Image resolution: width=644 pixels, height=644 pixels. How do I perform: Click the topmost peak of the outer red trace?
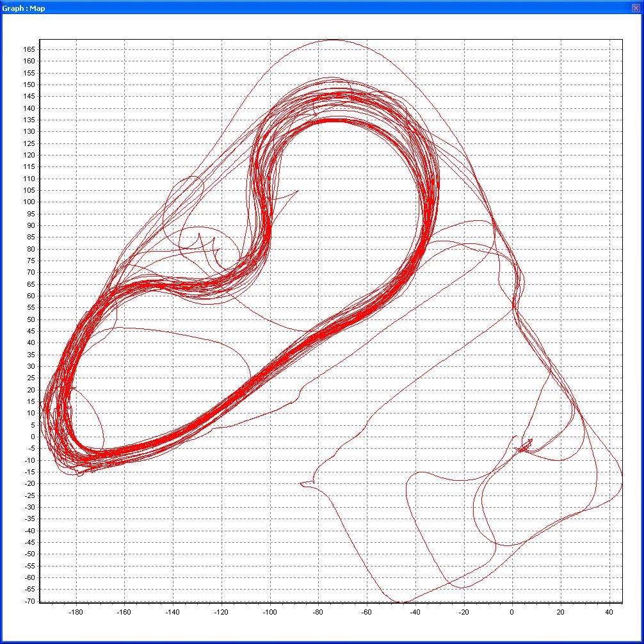pos(333,40)
